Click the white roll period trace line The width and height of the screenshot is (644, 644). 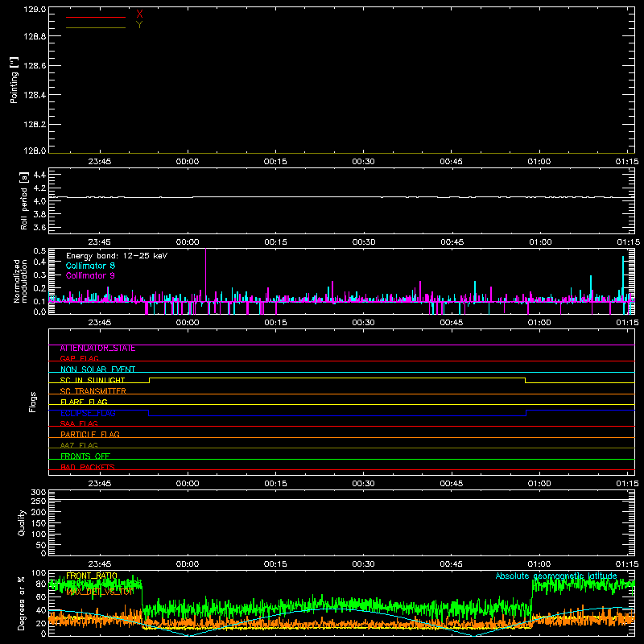[x=341, y=197]
